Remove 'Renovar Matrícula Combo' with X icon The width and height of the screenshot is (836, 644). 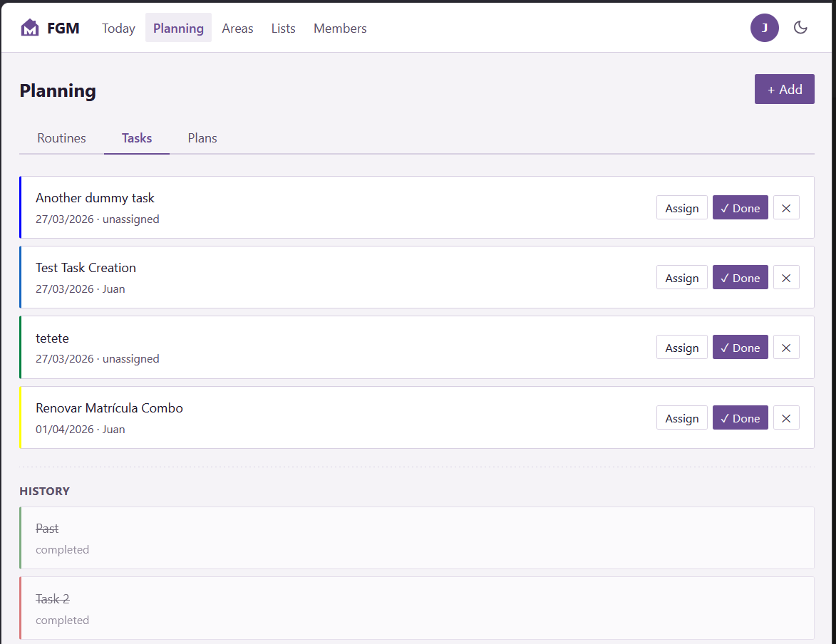(786, 418)
